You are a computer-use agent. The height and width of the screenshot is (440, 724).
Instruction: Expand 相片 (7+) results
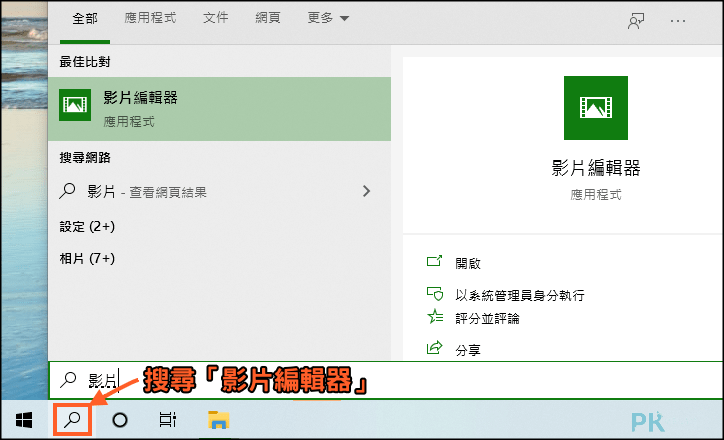click(x=87, y=258)
